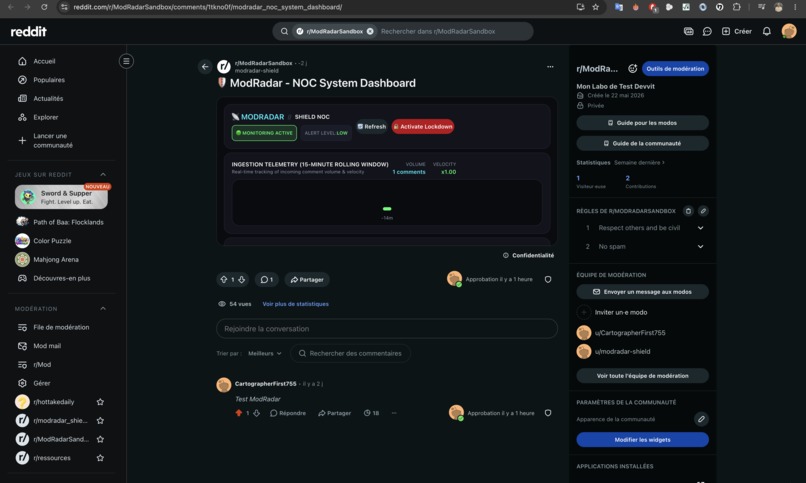This screenshot has height=483, width=806.
Task: Favorite r/hottakedaily with star
Action: (100, 402)
